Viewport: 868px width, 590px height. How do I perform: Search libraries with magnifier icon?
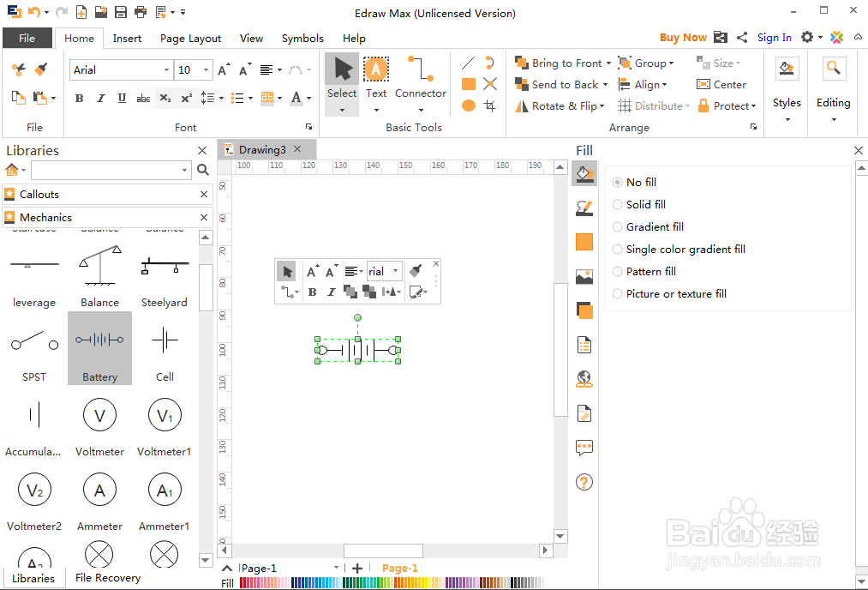pos(203,170)
